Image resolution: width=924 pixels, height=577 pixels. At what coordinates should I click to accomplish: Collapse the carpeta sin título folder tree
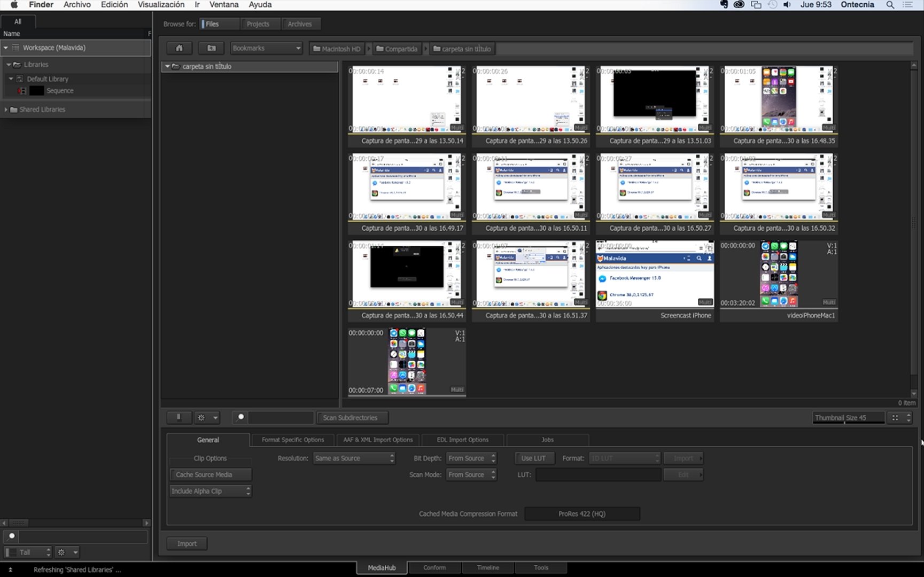pos(167,67)
